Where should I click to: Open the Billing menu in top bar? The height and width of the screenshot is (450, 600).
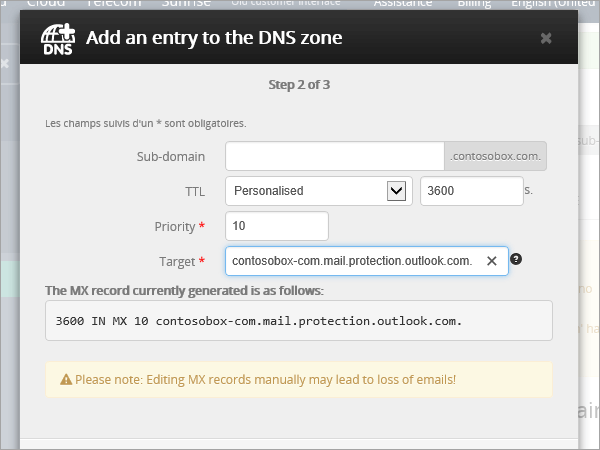click(x=476, y=4)
